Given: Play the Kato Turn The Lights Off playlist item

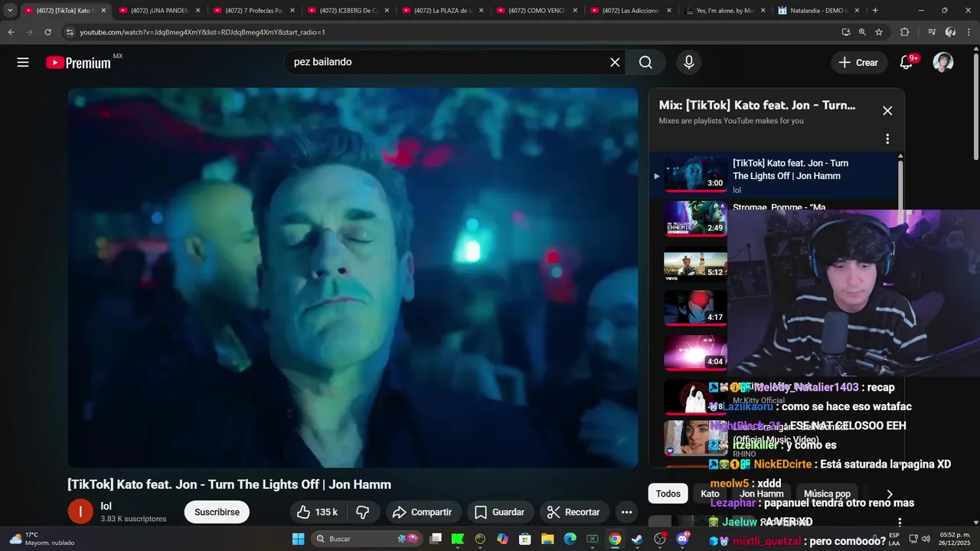Looking at the screenshot, I should (x=773, y=174).
